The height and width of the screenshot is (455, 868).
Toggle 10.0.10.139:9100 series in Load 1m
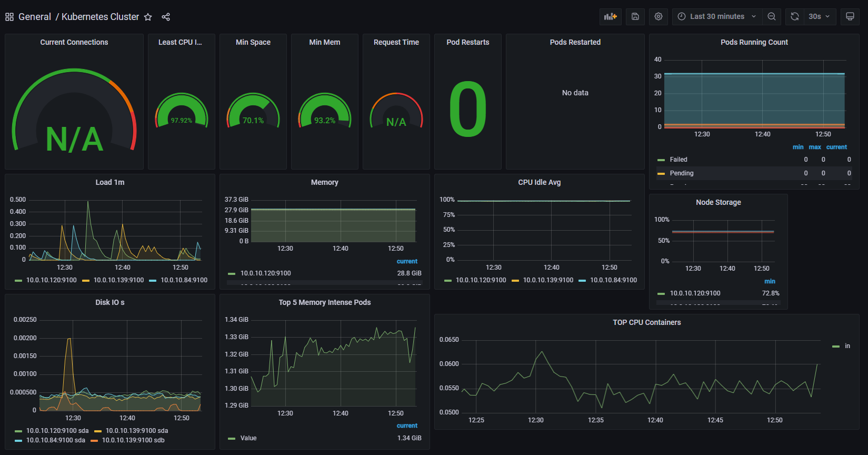point(118,280)
